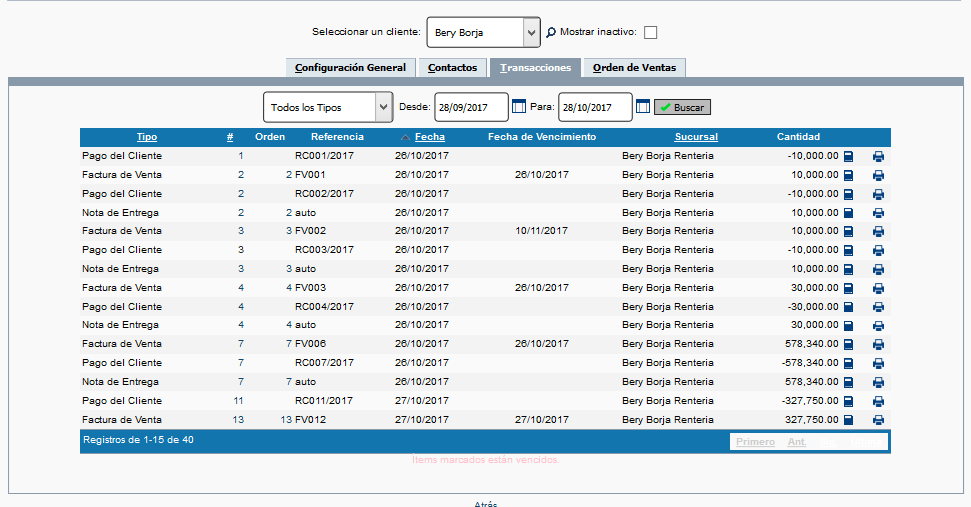Toggle the Mostrar inactivo checkbox
The height and width of the screenshot is (507, 971).
[650, 33]
